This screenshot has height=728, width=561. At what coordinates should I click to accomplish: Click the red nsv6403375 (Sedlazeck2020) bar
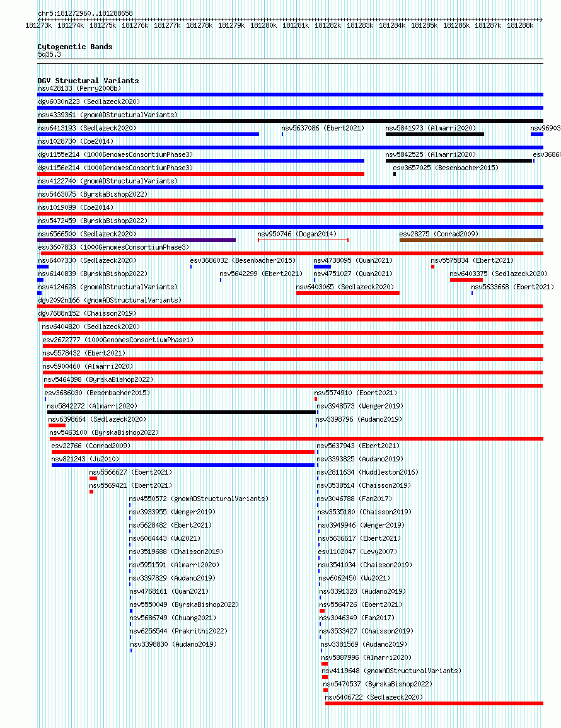pyautogui.click(x=466, y=280)
